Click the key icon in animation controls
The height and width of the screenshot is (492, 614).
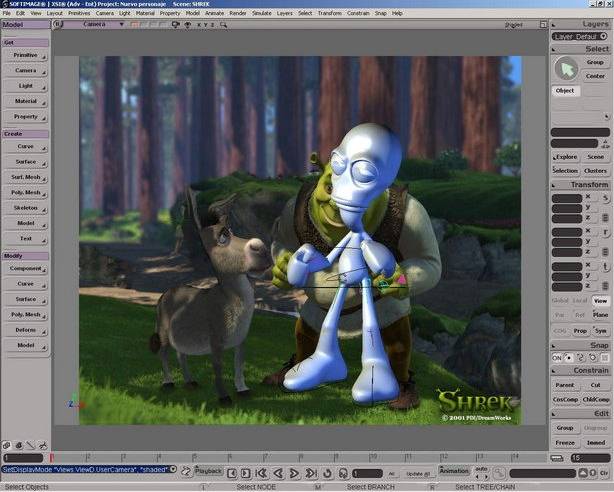499,473
